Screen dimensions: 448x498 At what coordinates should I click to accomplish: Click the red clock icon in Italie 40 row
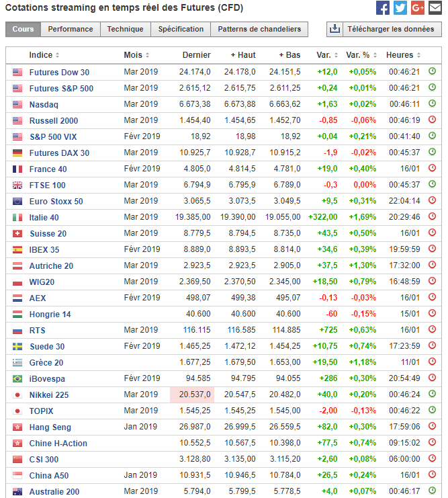tap(432, 216)
